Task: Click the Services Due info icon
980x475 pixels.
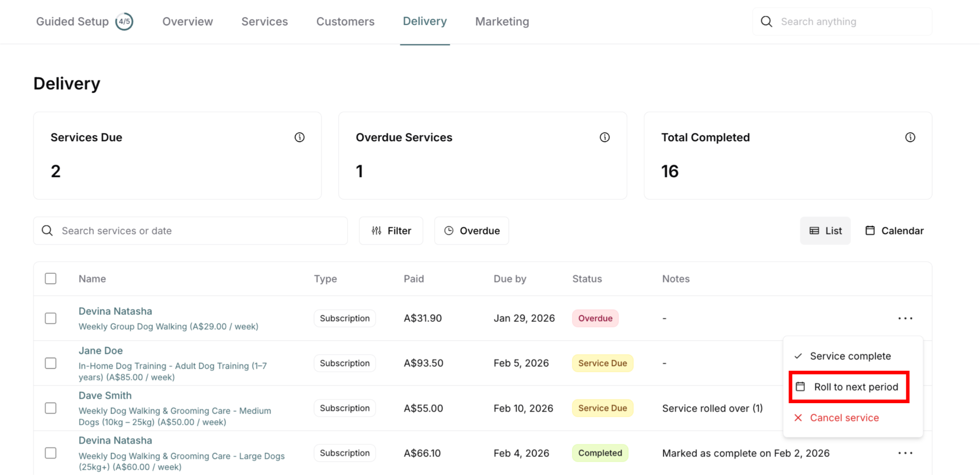Action: [300, 137]
